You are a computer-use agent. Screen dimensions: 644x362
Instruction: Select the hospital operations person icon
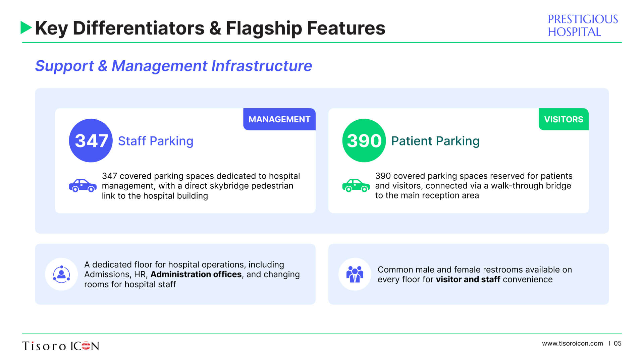tap(61, 274)
